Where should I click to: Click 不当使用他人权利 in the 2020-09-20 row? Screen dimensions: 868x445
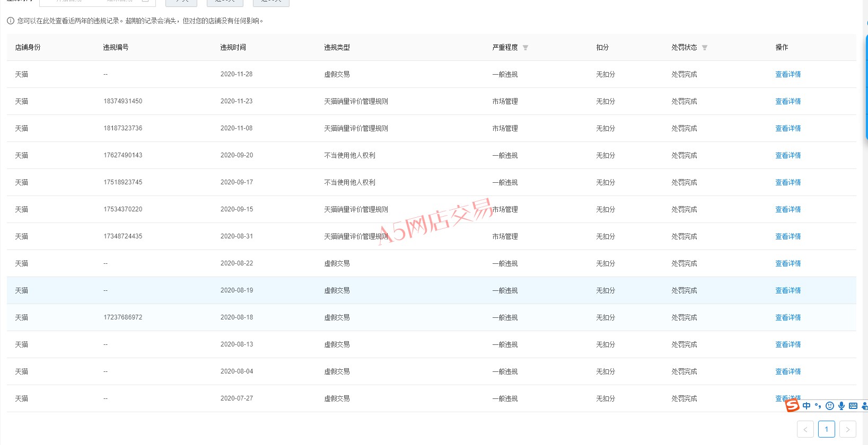(350, 156)
